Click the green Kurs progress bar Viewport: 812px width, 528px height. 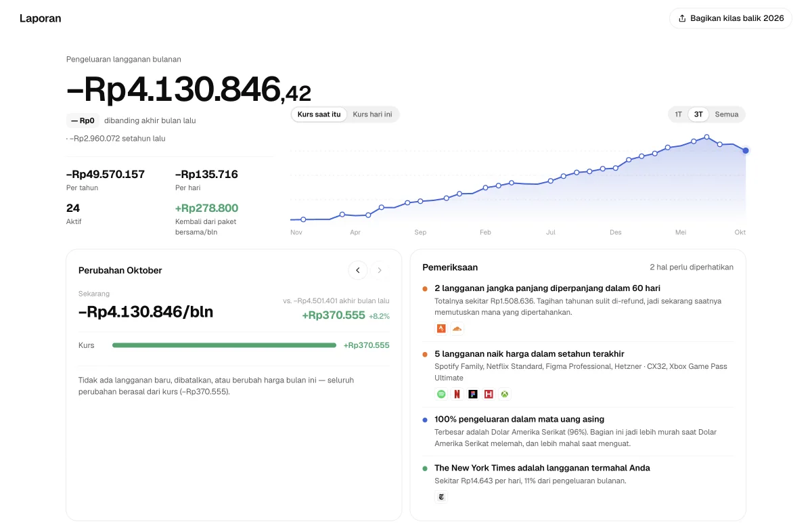pos(224,345)
